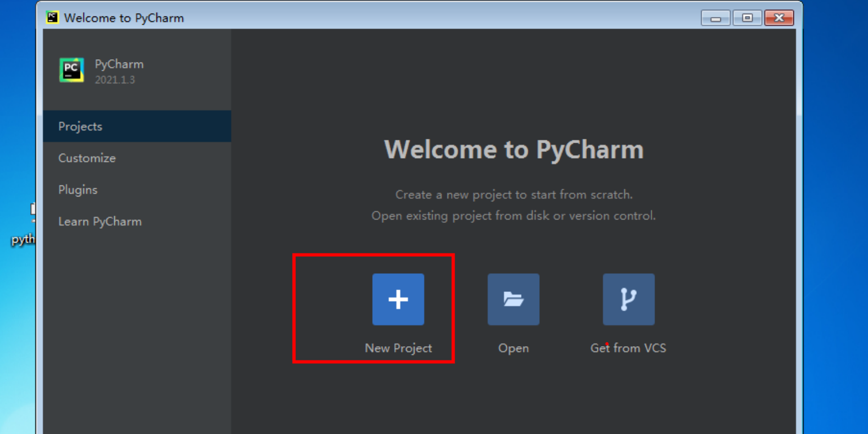
Task: Click the Get from VCS branch icon
Action: tap(629, 299)
